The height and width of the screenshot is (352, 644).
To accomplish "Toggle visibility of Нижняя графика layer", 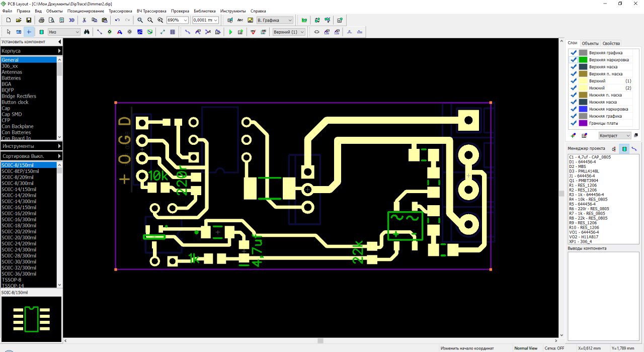I will (573, 116).
